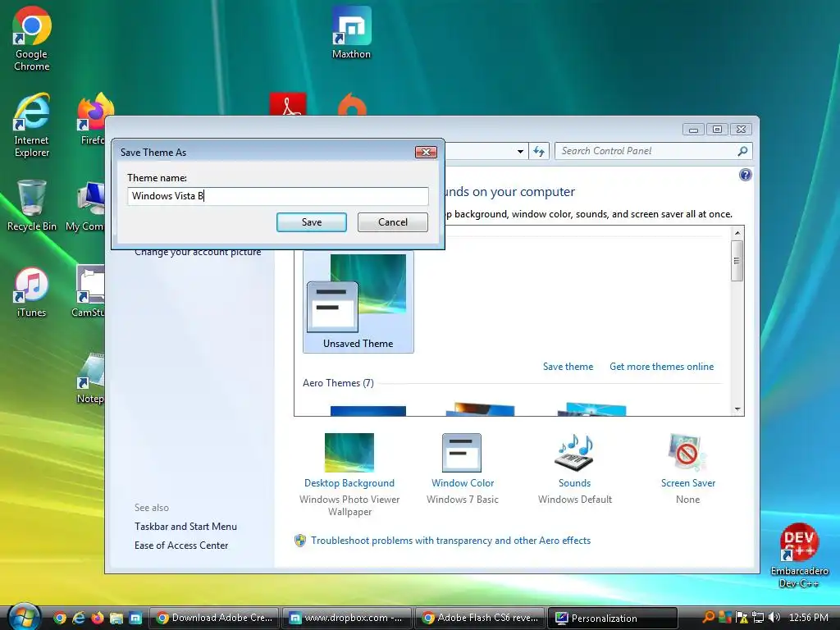Open Embarcadero Dev-C++ desktop shortcut
Image resolution: width=840 pixels, height=630 pixels.
(x=799, y=556)
